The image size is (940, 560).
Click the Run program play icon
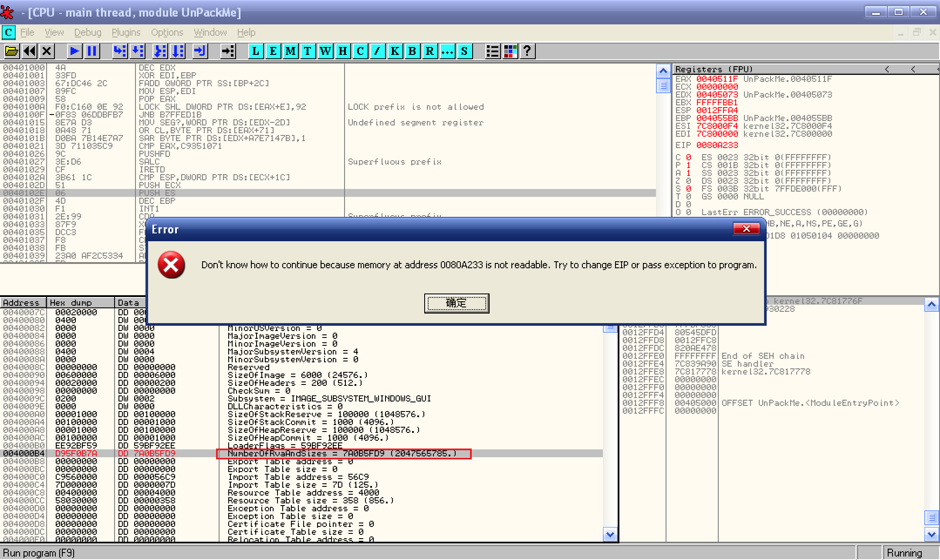(74, 51)
